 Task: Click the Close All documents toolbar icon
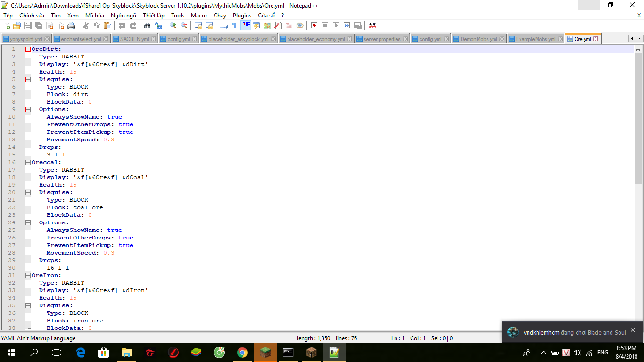tap(60, 25)
